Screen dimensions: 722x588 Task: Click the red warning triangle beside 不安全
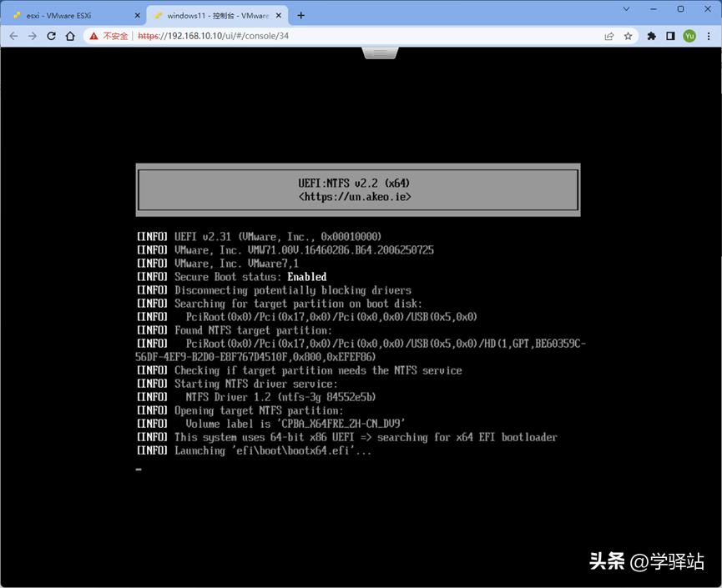tap(92, 36)
